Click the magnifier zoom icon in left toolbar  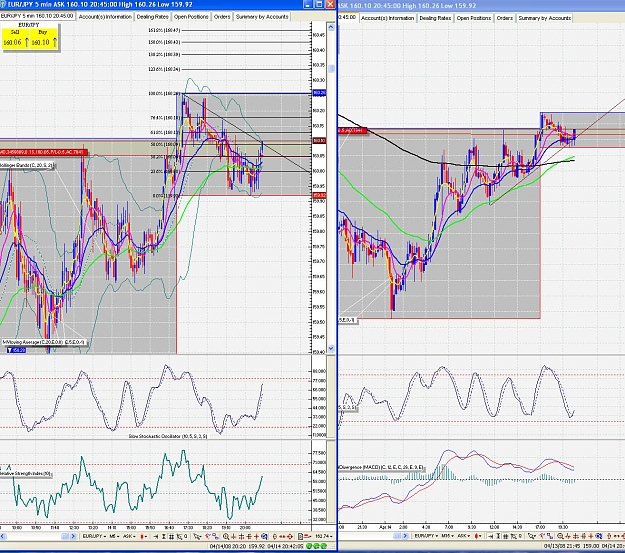(226, 536)
